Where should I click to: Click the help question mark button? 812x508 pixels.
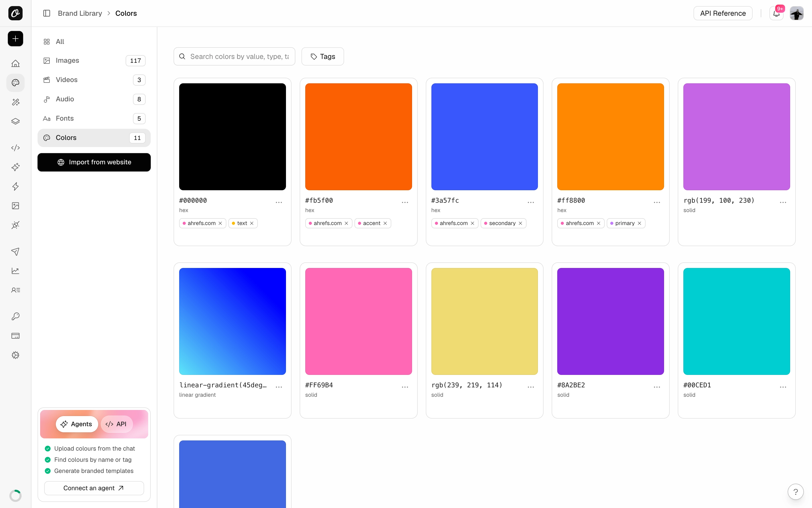click(796, 492)
